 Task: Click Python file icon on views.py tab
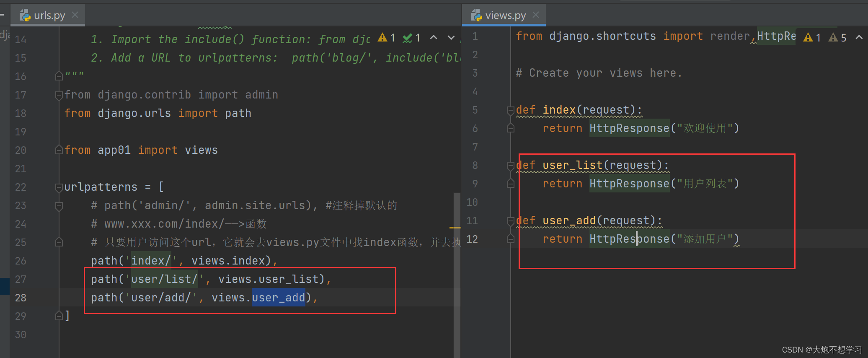[x=477, y=16]
